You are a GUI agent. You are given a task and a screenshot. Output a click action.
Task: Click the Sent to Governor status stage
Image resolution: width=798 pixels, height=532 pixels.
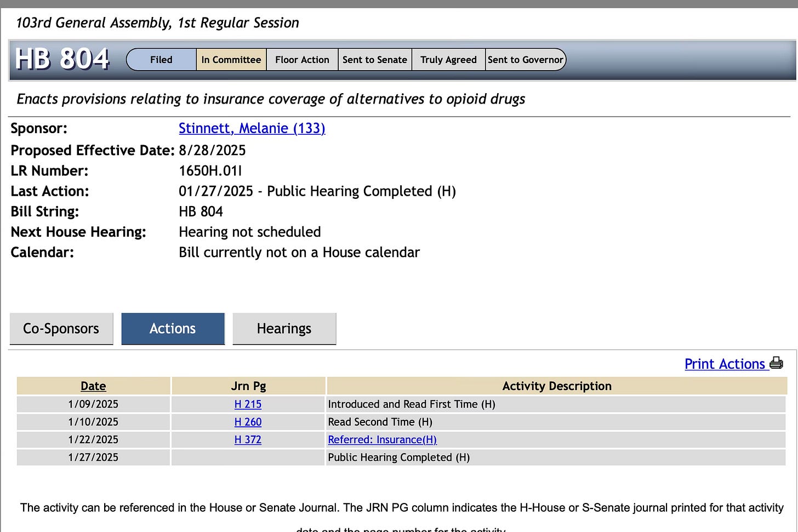pyautogui.click(x=526, y=60)
